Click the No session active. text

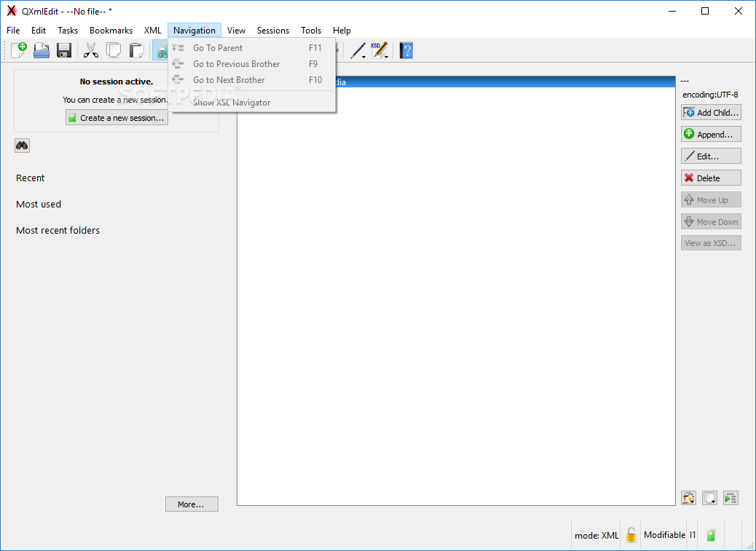(117, 82)
